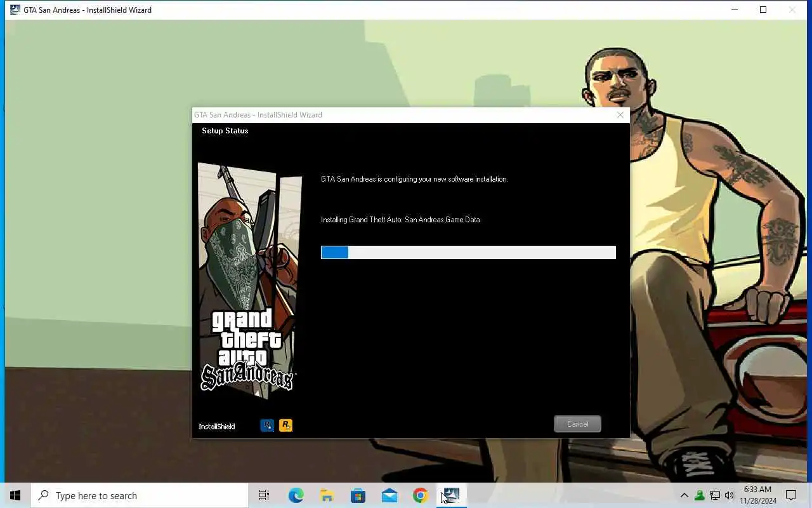
Task: Click the installer icon in outer title bar
Action: pos(15,10)
